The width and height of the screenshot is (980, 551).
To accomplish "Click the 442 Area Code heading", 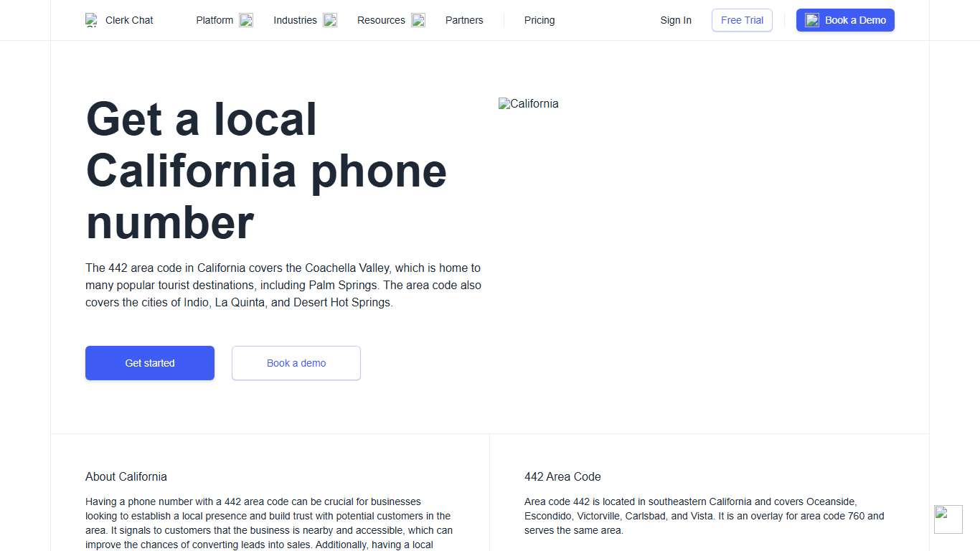I will [562, 476].
